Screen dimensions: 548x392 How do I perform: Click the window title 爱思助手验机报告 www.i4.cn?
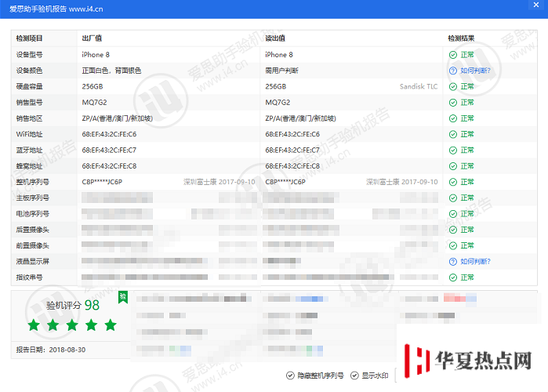[56, 9]
